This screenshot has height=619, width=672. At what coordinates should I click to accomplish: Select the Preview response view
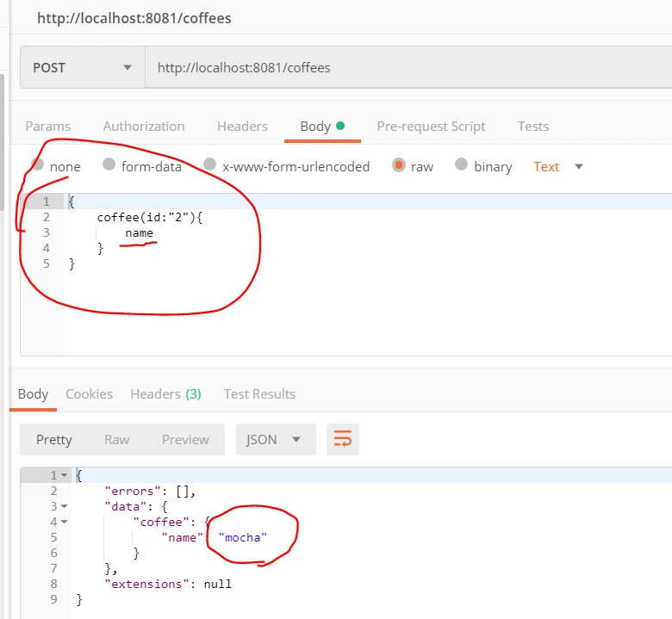coord(185,440)
